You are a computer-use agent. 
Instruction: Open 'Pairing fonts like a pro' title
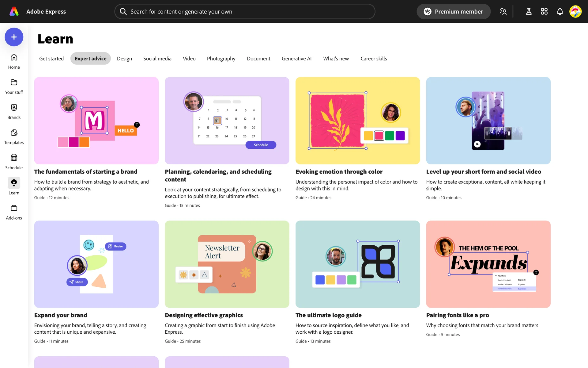pyautogui.click(x=457, y=315)
